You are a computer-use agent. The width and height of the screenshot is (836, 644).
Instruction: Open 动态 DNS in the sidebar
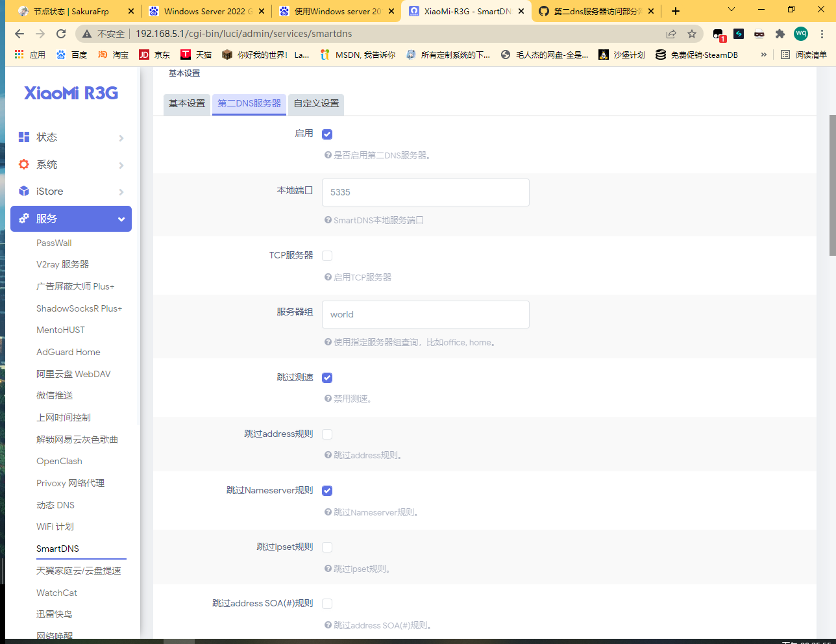click(x=55, y=505)
